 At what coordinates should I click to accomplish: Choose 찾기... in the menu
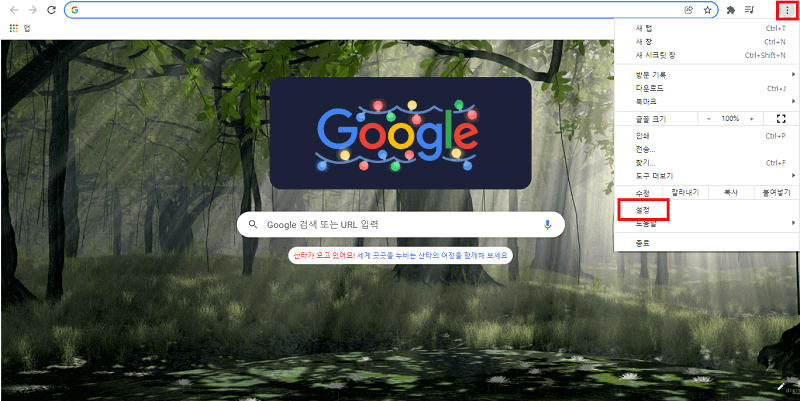pos(707,163)
